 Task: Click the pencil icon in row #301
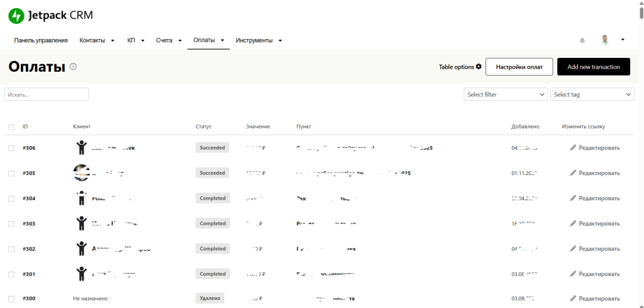coord(573,274)
